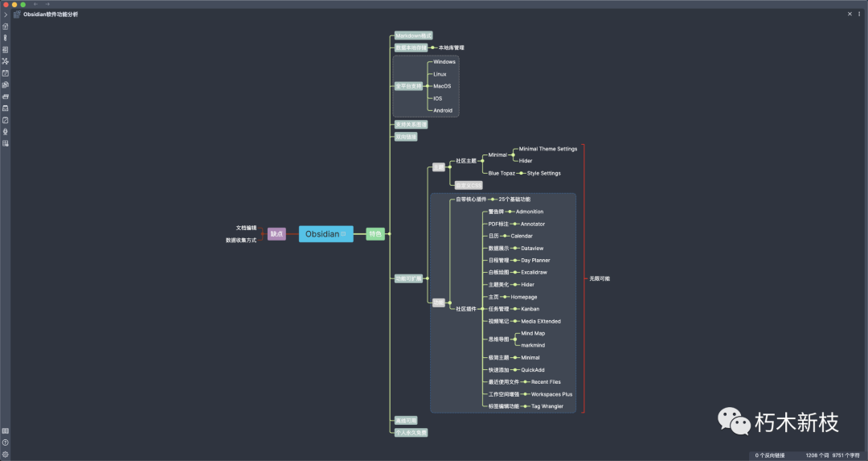Screen dimensions: 868x461
Task: Select the 离线可用 node
Action: point(406,421)
